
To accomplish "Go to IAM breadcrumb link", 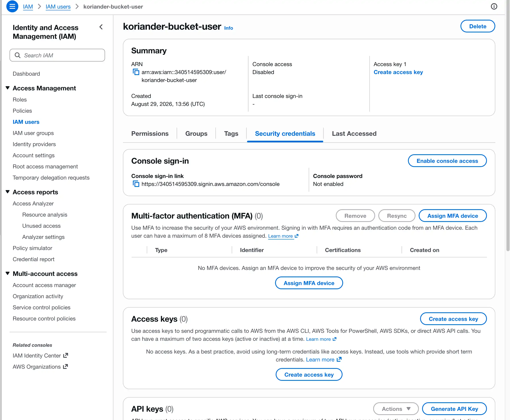I will 28,7.
